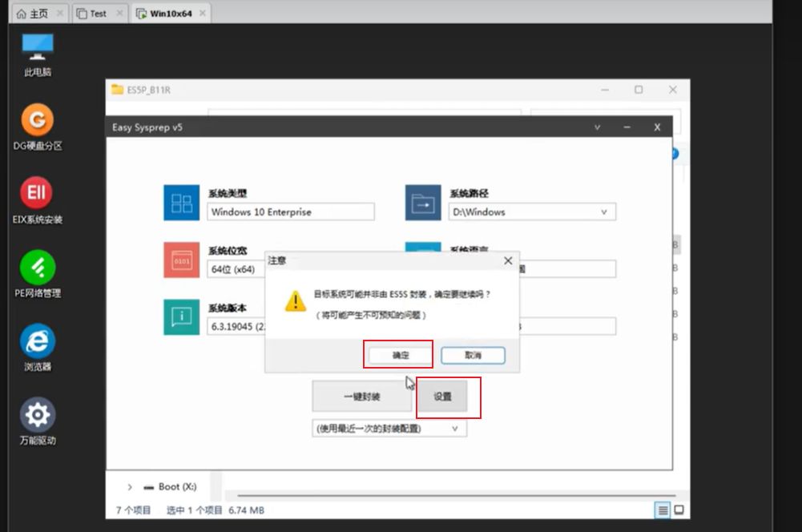Viewport: 802px width, 532px height.
Task: Click the 系统路径 folder tile icon
Action: point(422,203)
